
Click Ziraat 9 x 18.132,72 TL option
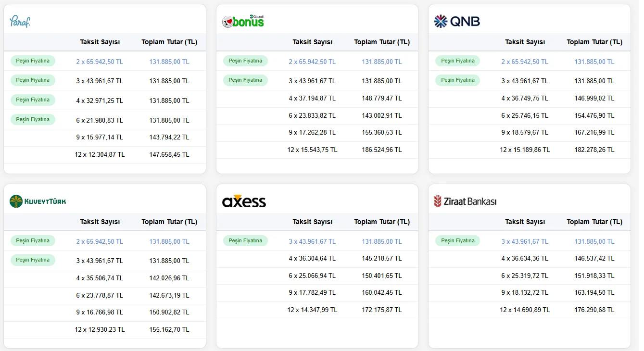coord(525,292)
